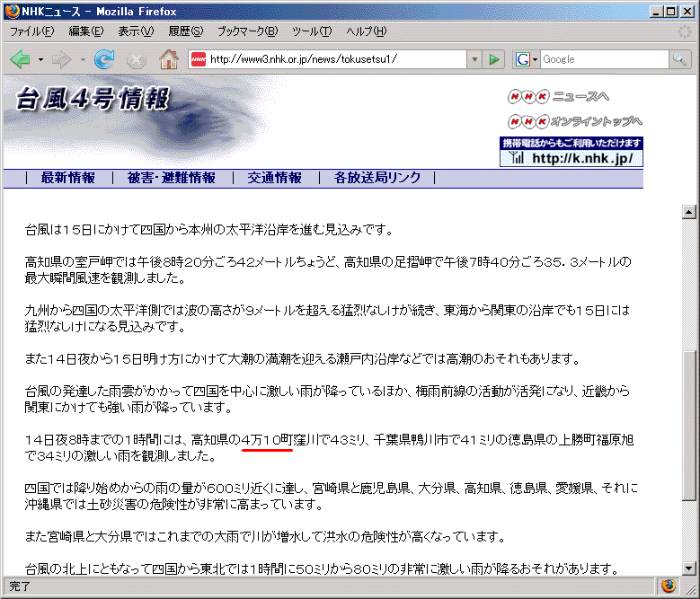
Task: Open the 表示(V) menu
Action: tap(136, 31)
